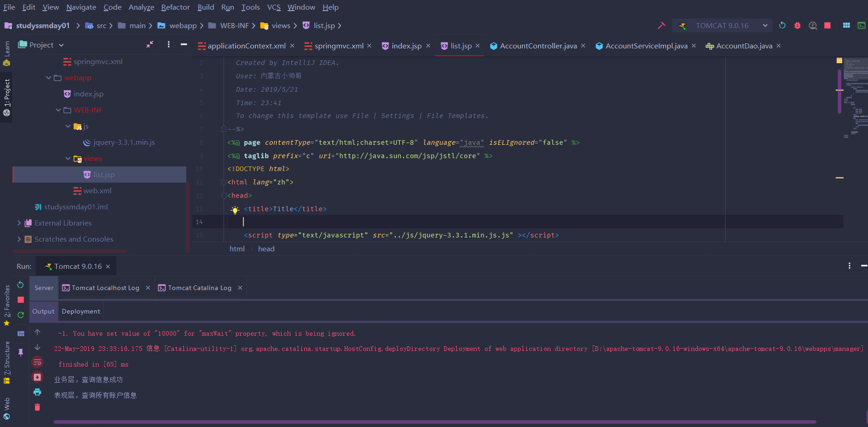Open the Navigate menu

[x=81, y=7]
